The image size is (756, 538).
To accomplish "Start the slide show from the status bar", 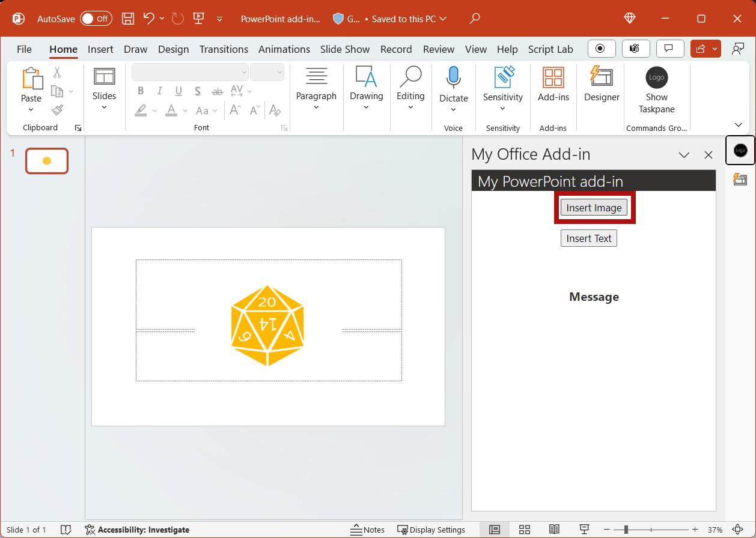I will pos(584,529).
